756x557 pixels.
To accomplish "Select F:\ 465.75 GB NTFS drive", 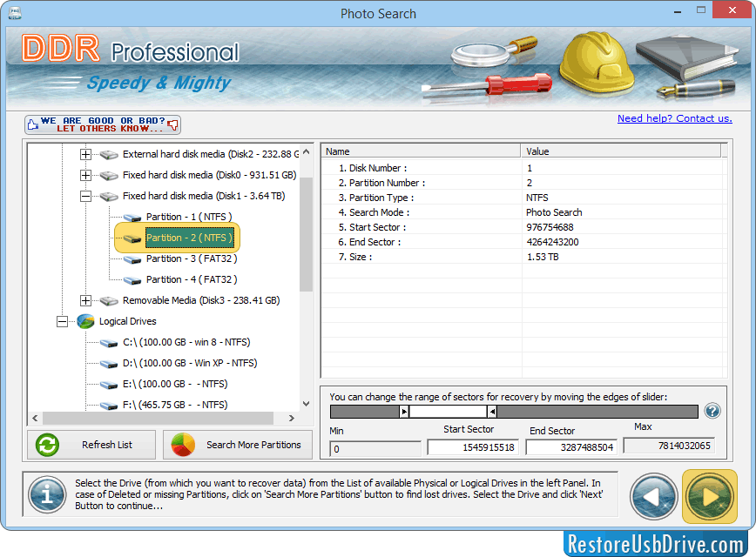I will [175, 405].
